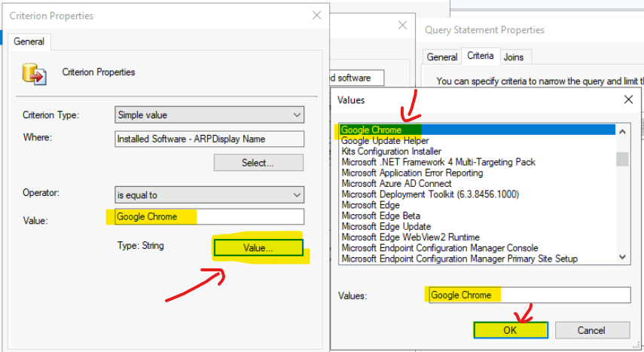This screenshot has width=644, height=352.
Task: Close the Criterion Properties dialog
Action: click(316, 16)
